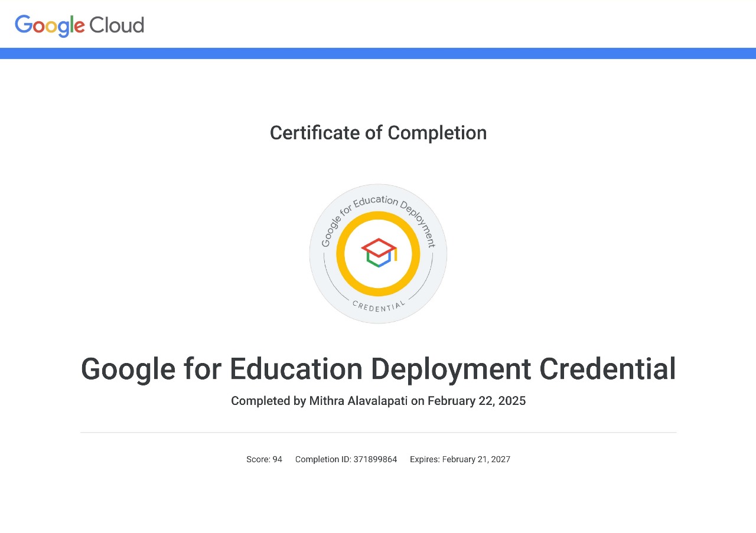
Task: Click the "Google for Education Deployment Credential" title
Action: (x=378, y=369)
